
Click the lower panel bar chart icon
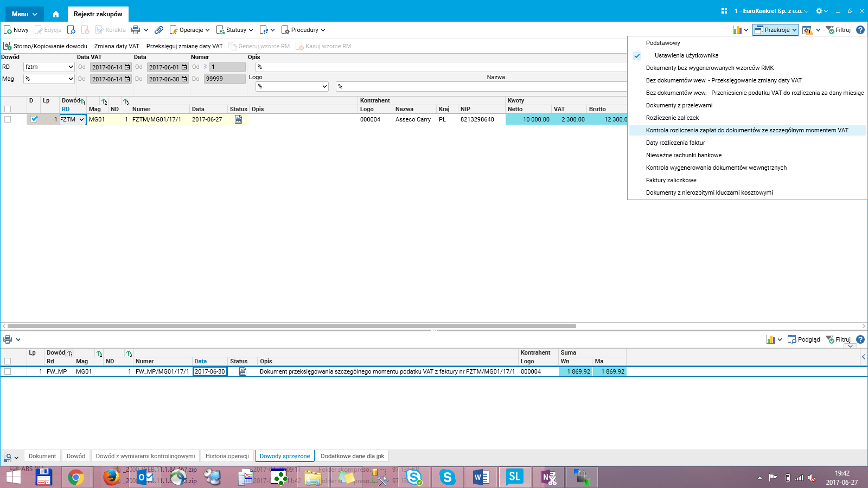tap(771, 339)
